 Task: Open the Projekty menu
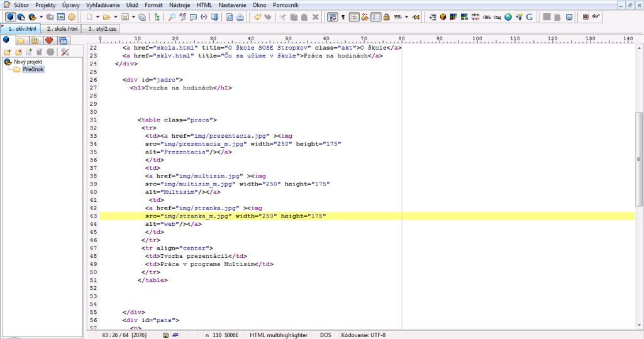pos(45,5)
